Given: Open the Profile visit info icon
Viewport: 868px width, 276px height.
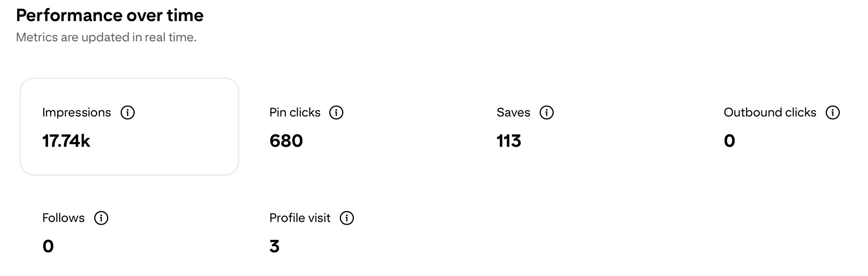Looking at the screenshot, I should 347,218.
